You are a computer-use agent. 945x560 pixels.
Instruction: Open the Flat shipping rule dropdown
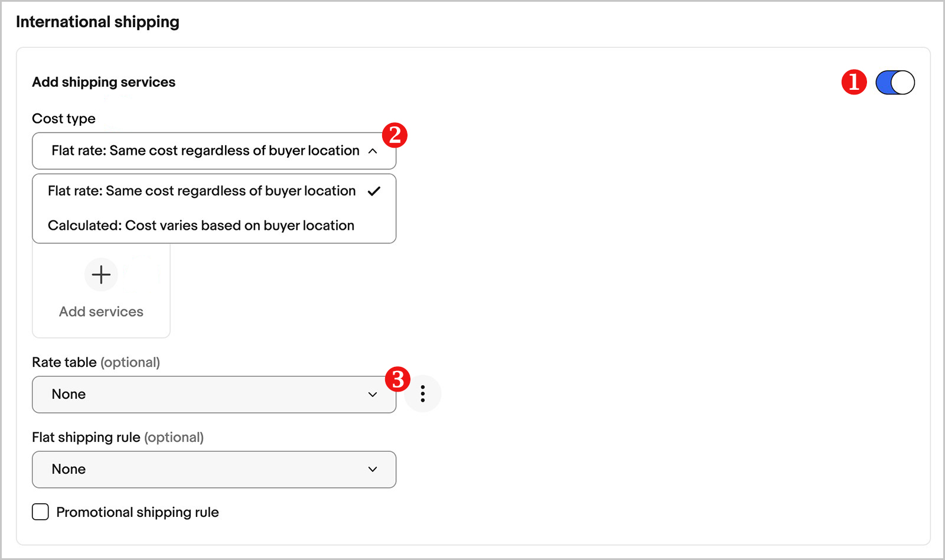click(214, 469)
